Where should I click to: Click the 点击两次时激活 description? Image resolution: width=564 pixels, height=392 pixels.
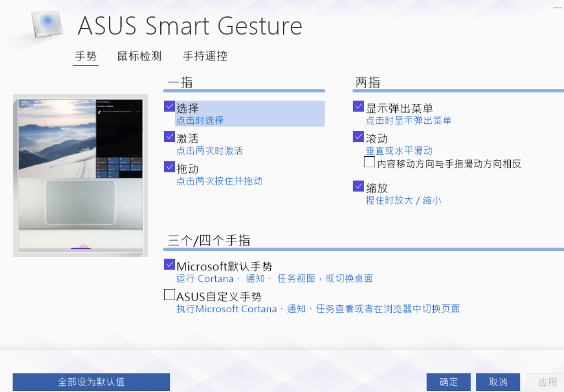pos(210,151)
